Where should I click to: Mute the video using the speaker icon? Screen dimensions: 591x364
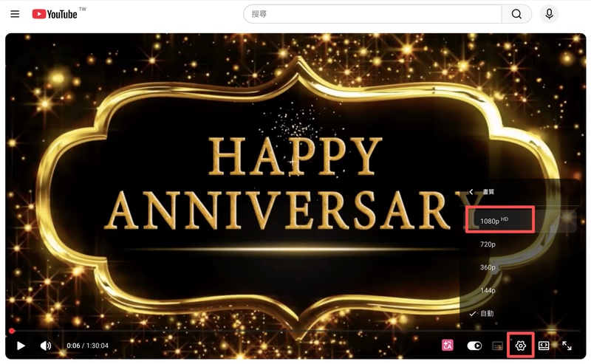pos(46,346)
